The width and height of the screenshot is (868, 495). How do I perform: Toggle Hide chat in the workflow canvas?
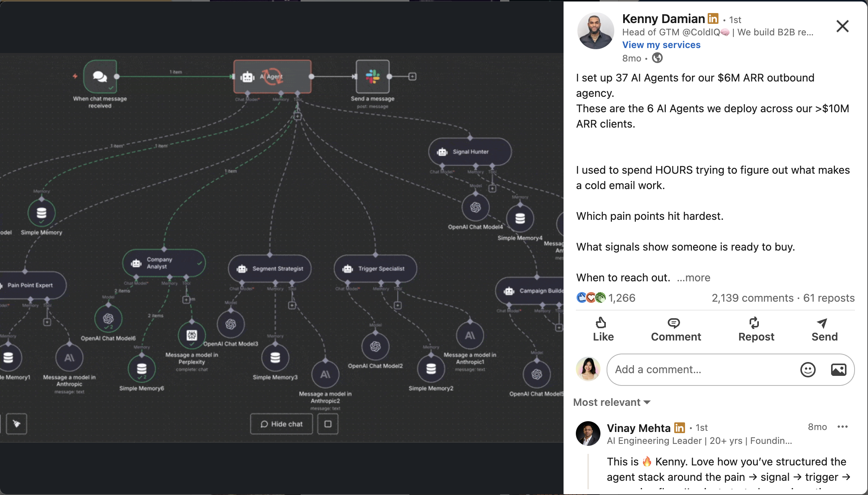click(x=281, y=424)
